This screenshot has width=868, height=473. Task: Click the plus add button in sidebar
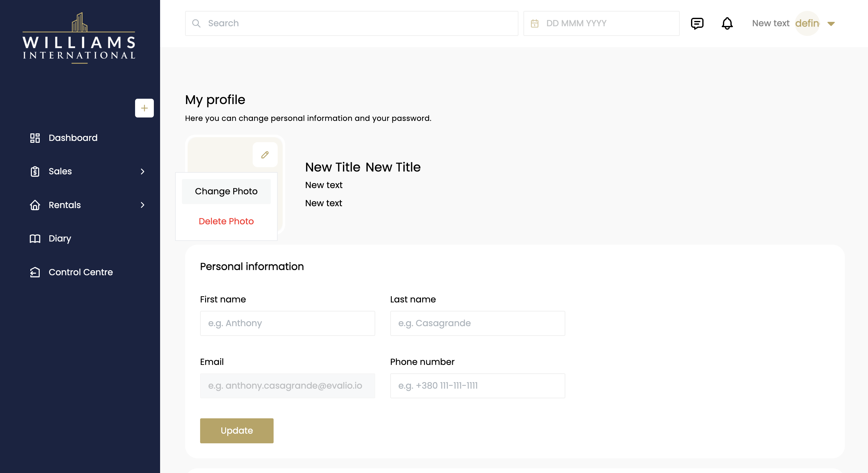(x=144, y=108)
